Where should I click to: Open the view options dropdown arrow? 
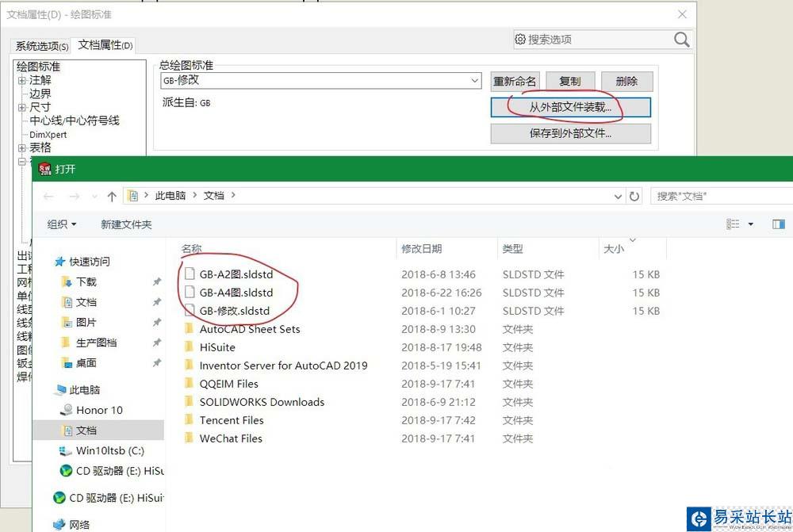pos(750,224)
